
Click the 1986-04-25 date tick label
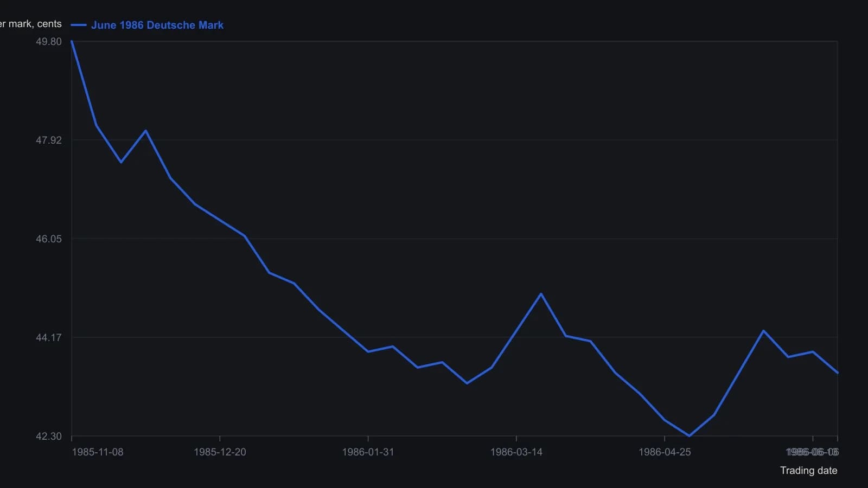point(665,452)
